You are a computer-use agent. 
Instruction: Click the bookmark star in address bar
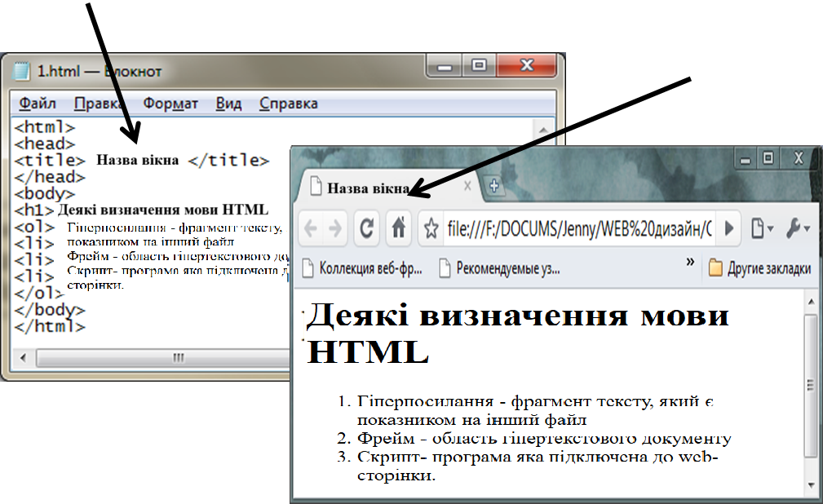[431, 229]
